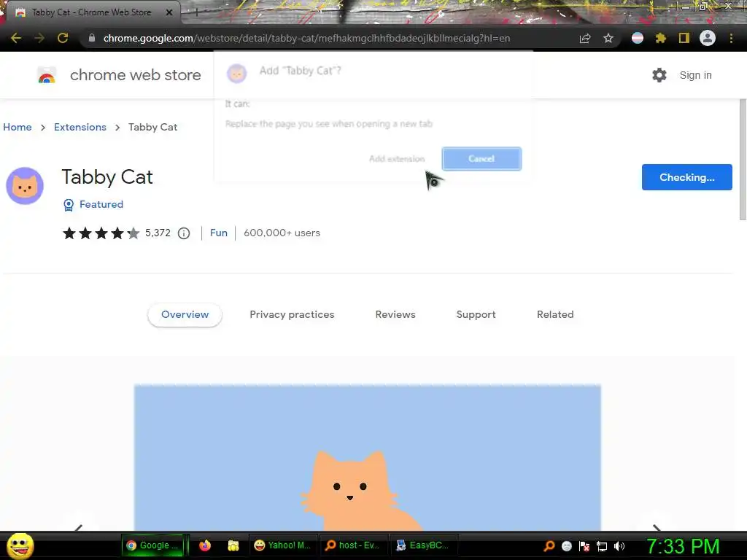This screenshot has width=747, height=560.
Task: Open a new browser tab
Action: (x=196, y=13)
